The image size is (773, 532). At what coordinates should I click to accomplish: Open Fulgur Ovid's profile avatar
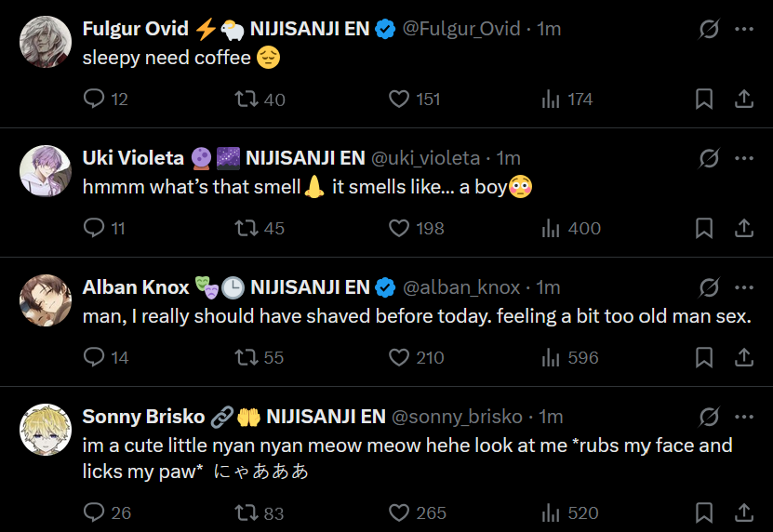tap(46, 43)
